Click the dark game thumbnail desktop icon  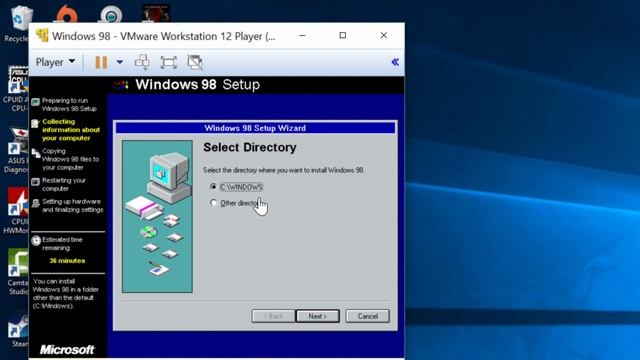pos(156,13)
